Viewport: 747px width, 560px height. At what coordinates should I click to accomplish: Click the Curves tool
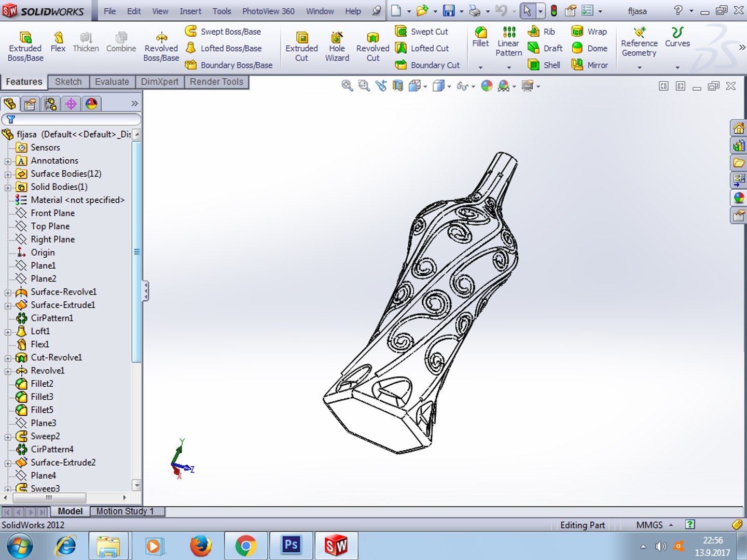point(677,37)
